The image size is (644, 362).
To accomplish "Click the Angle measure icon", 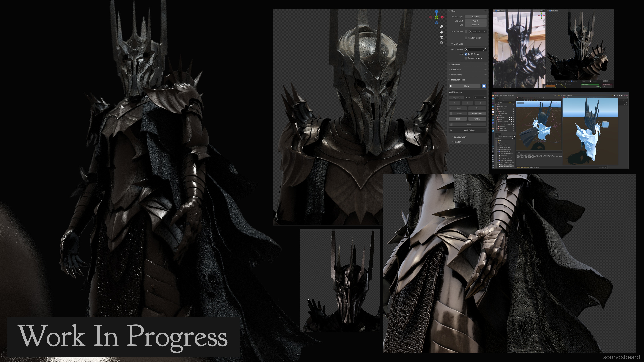I will point(451,108).
